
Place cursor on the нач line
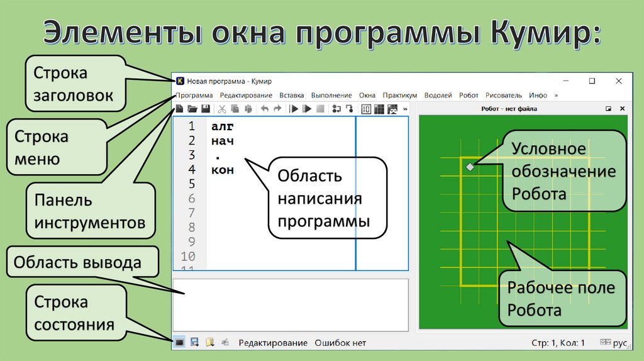coord(222,142)
